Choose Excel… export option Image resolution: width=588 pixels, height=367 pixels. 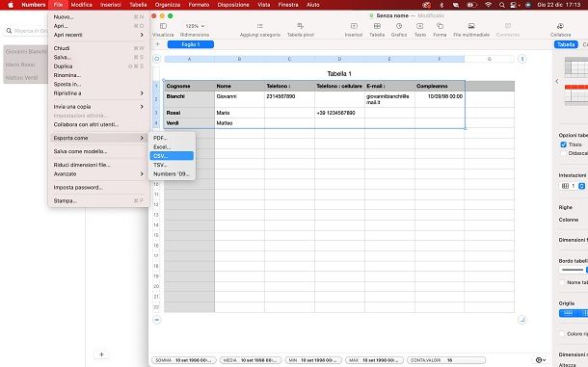(x=172, y=147)
